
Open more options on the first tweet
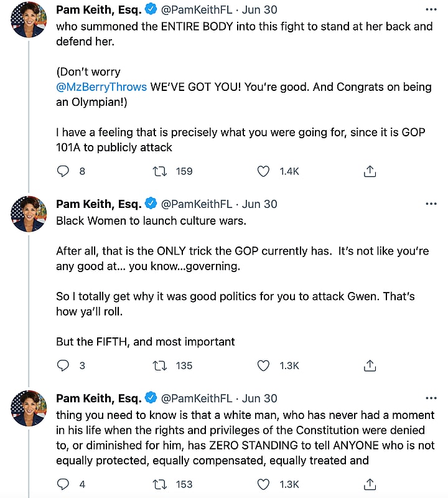click(431, 10)
